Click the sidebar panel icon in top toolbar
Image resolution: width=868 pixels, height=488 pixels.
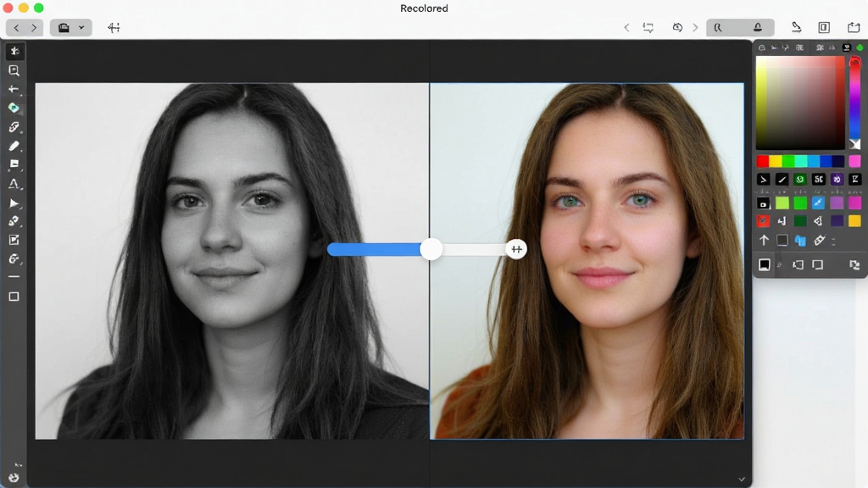[824, 27]
